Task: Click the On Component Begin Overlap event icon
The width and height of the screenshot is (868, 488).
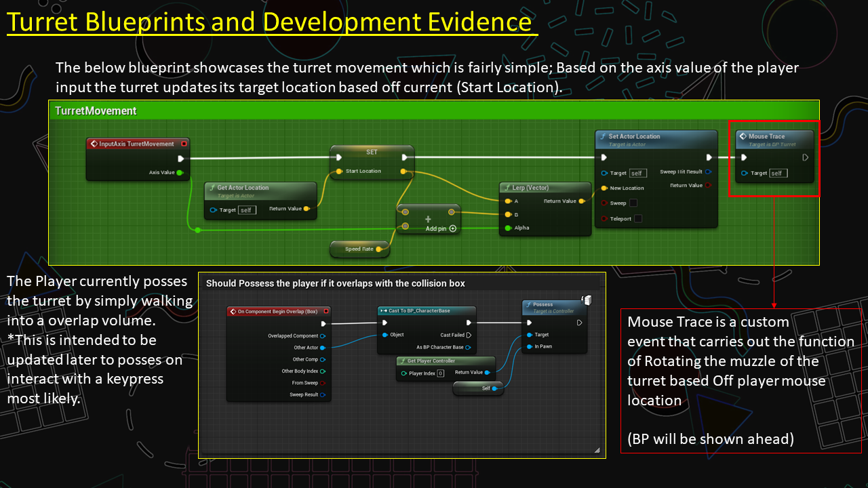Action: click(233, 312)
